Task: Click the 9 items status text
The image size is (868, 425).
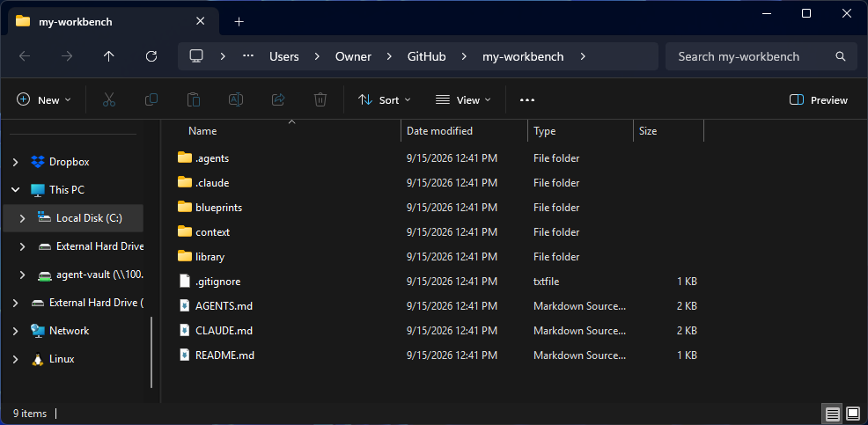Action: [x=30, y=414]
